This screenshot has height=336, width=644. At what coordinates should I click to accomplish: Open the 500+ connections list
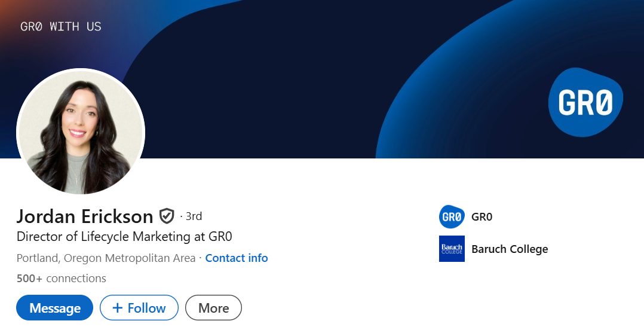(x=61, y=279)
